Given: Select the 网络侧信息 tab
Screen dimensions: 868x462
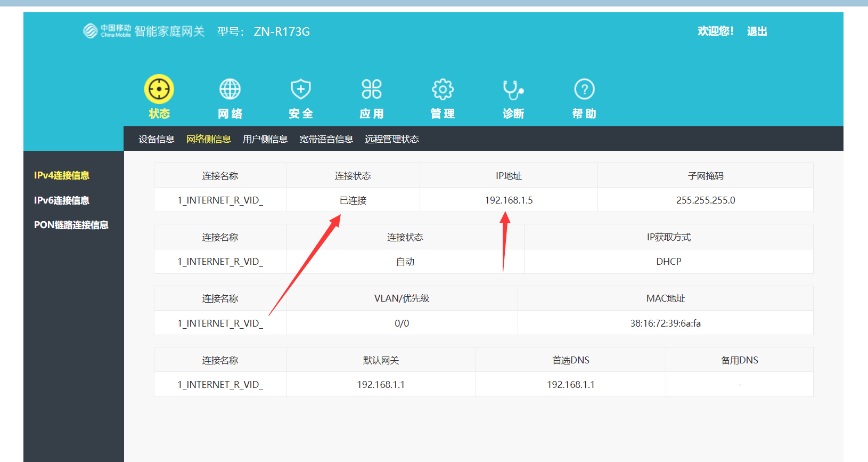Looking at the screenshot, I should [x=208, y=139].
